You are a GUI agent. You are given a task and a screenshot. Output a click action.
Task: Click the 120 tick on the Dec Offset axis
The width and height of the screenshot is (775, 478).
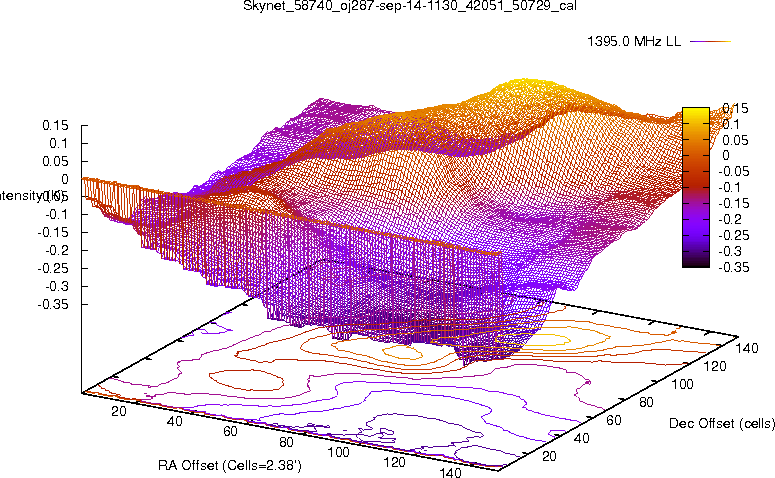pos(715,366)
